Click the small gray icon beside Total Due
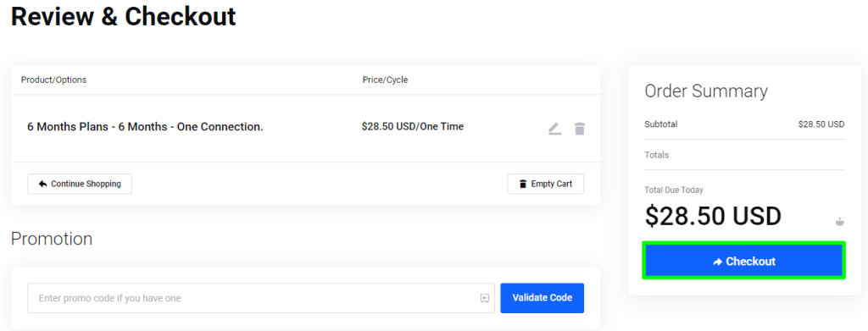This screenshot has height=331, width=868. (840, 222)
